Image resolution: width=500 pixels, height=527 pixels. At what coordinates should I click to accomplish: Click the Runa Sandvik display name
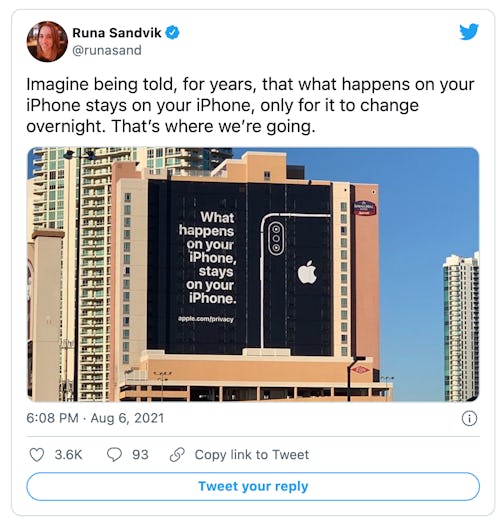click(x=117, y=33)
